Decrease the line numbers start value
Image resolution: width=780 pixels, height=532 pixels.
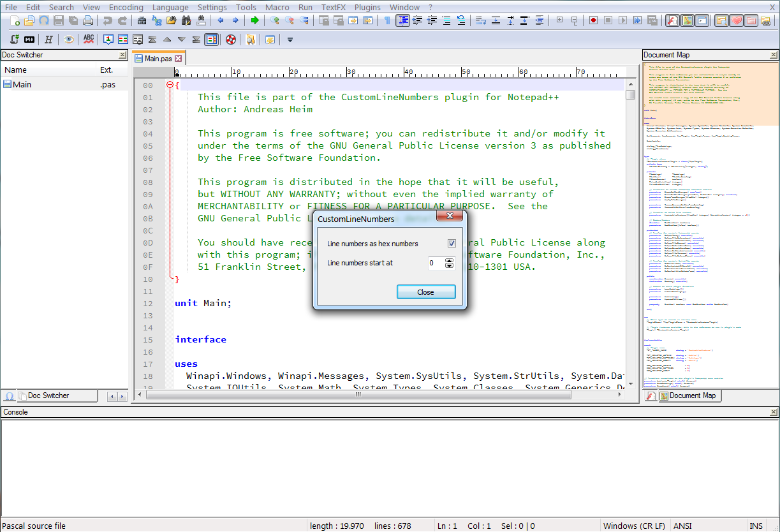pos(449,265)
